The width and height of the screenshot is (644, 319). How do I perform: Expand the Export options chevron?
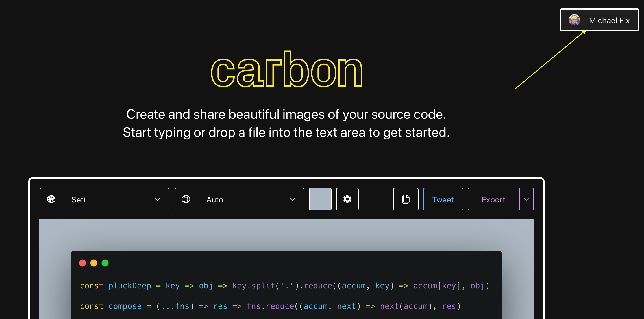pos(526,199)
